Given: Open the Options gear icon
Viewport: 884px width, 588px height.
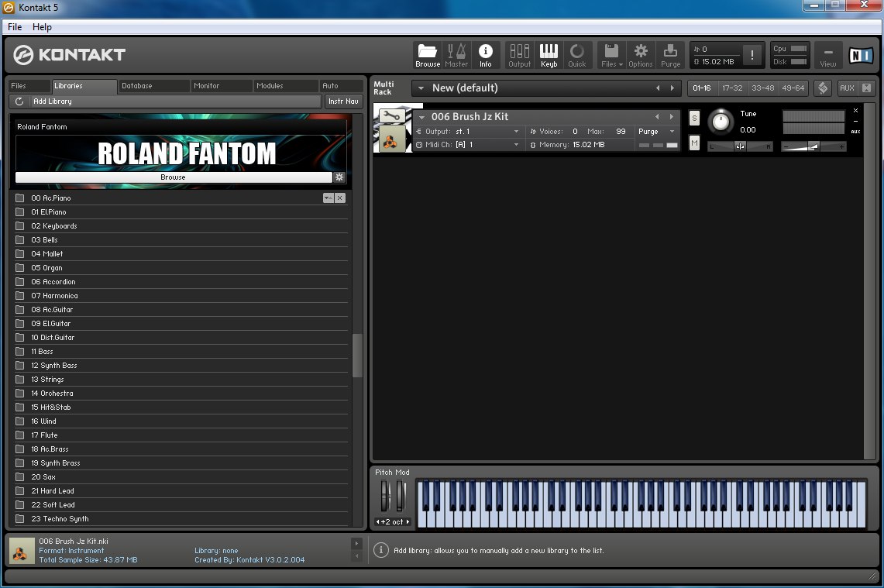Looking at the screenshot, I should (x=641, y=55).
